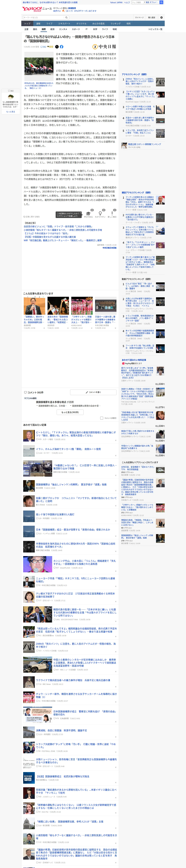This screenshot has width=186, height=868.
Task: Close the reaction tooltip popup
Action: [80, 213]
